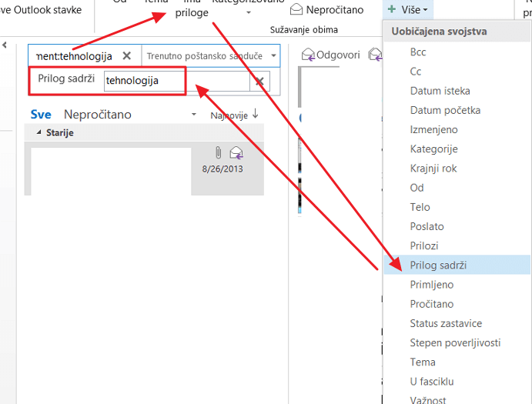Image resolution: width=532 pixels, height=404 pixels.
Task: Select Od in the properties menu
Action: pos(417,187)
